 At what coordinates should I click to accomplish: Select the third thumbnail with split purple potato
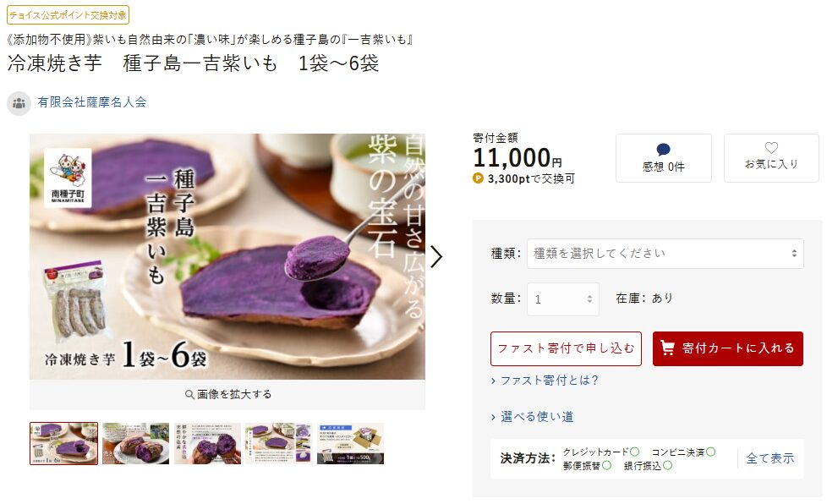coord(207,443)
